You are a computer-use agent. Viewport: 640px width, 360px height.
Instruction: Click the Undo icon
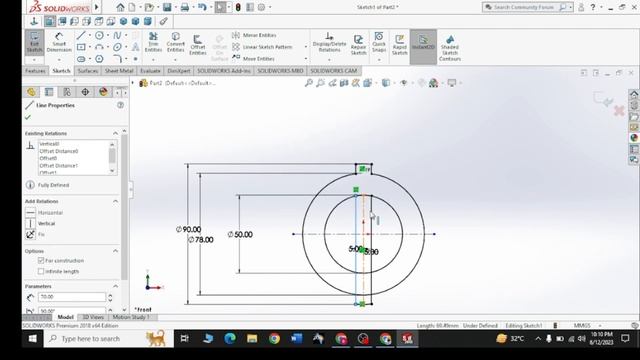point(202,7)
